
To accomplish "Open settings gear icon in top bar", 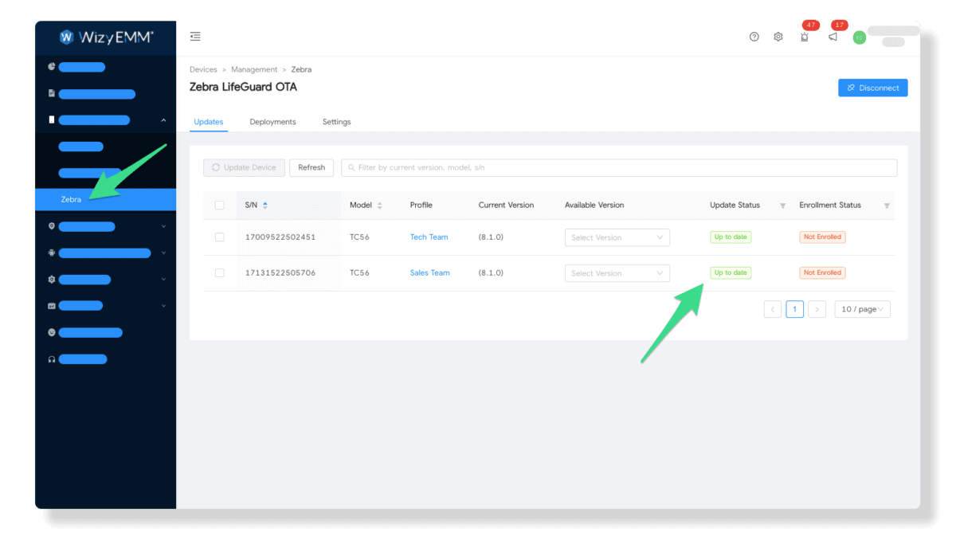I will 778,37.
